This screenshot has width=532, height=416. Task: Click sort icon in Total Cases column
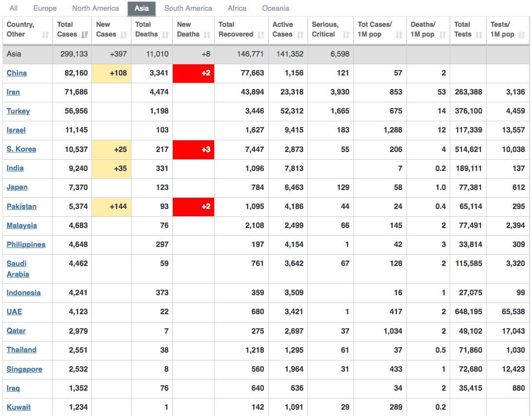(x=85, y=35)
